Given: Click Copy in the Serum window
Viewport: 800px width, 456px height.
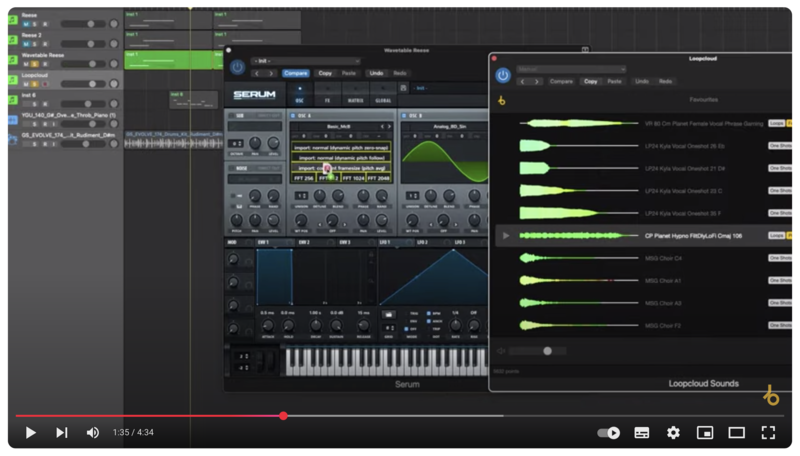Looking at the screenshot, I should [325, 73].
